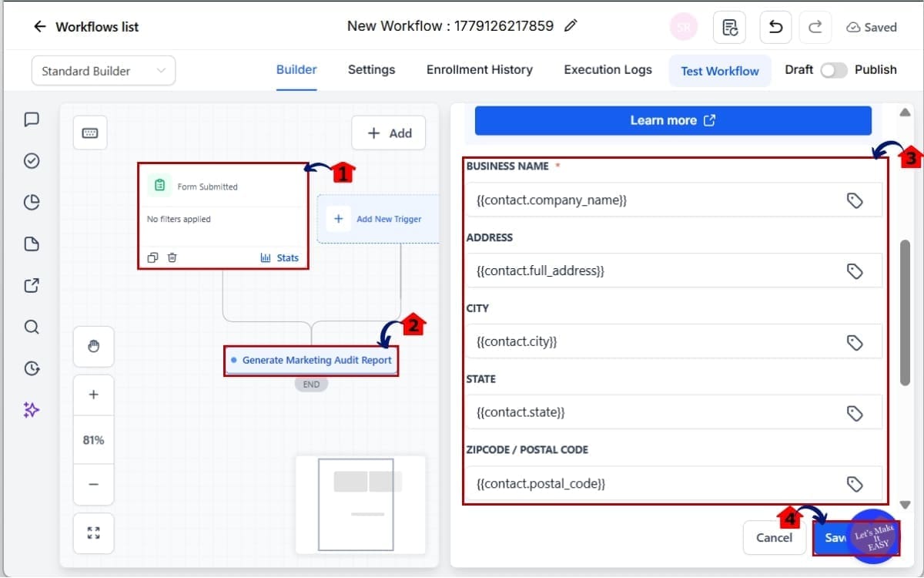Viewport: 924px width, 578px height.
Task: Switch to the Builder tab
Action: (296, 69)
